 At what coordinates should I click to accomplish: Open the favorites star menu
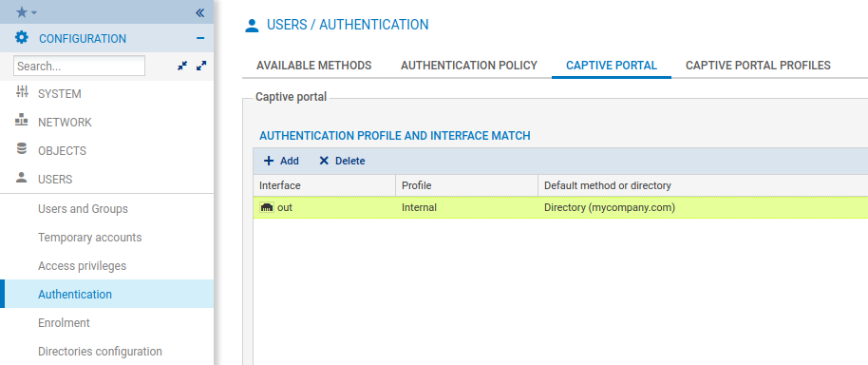[x=26, y=12]
